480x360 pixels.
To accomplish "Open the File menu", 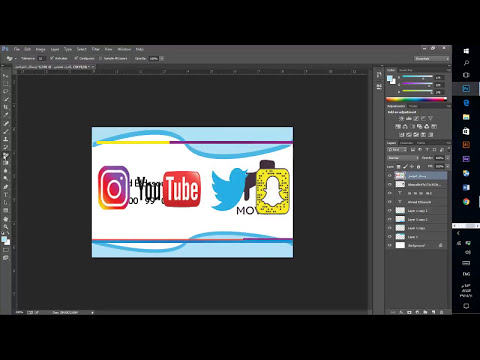I will [x=17, y=49].
